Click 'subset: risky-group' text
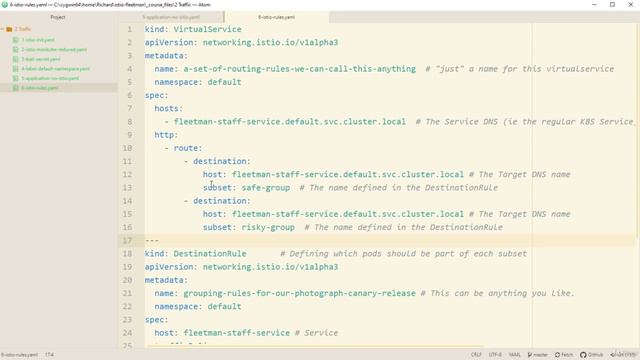 click(x=249, y=227)
